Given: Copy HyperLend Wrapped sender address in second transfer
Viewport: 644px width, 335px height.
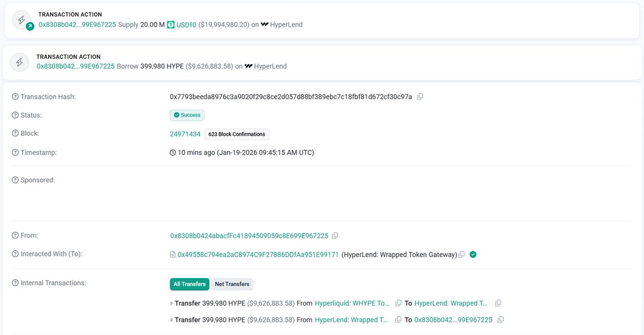Looking at the screenshot, I should tap(398, 319).
